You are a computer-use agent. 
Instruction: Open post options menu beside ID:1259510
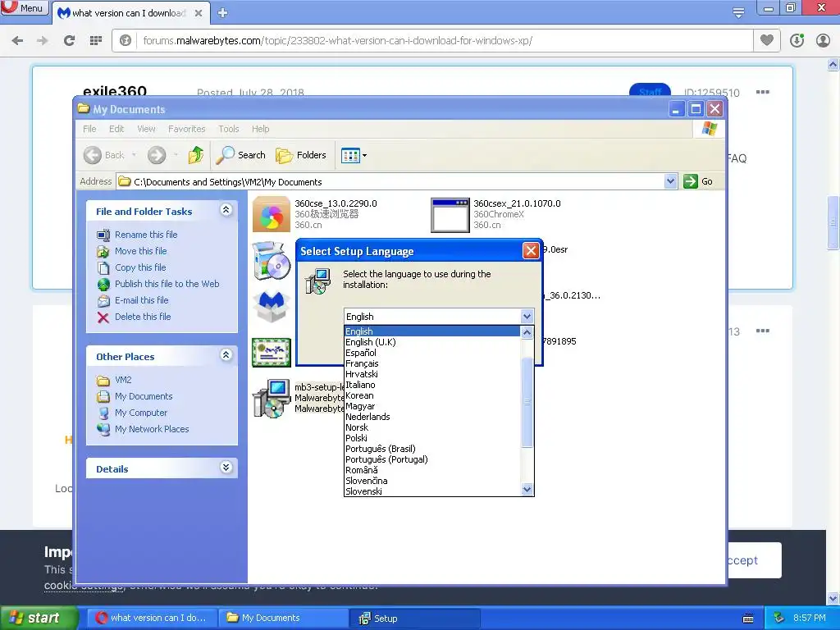click(762, 92)
